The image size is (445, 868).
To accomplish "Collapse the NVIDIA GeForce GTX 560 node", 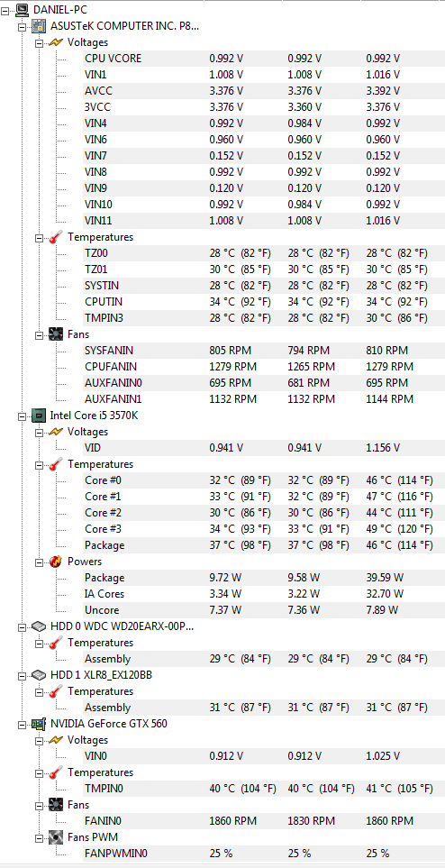I will 22,724.
